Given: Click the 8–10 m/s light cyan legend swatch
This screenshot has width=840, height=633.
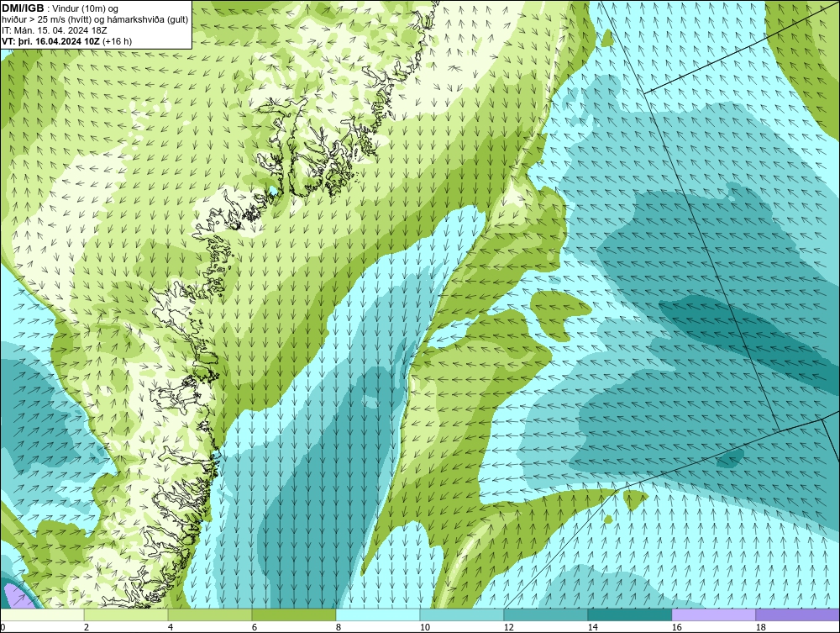Looking at the screenshot, I should (x=378, y=615).
